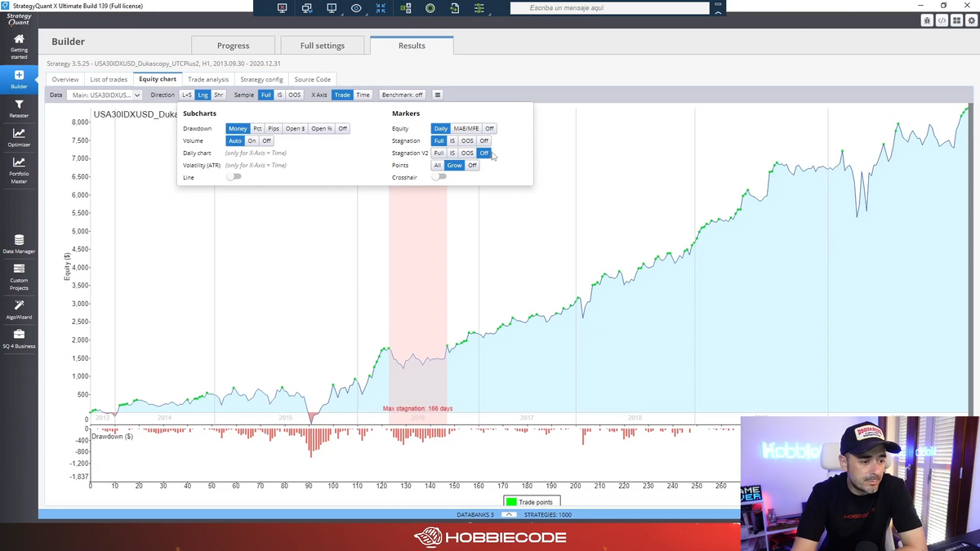Expand the databanks panel arrow
This screenshot has width=980, height=551.
point(508,514)
